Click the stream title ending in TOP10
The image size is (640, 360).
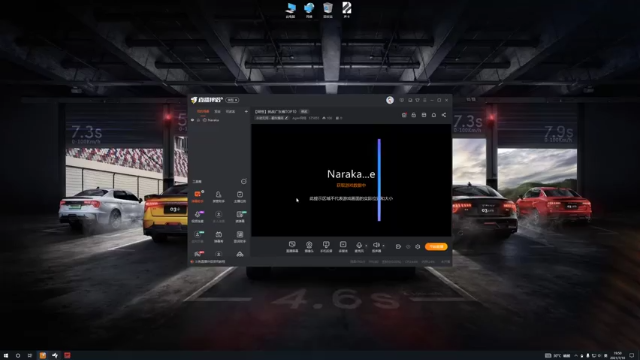pos(276,111)
